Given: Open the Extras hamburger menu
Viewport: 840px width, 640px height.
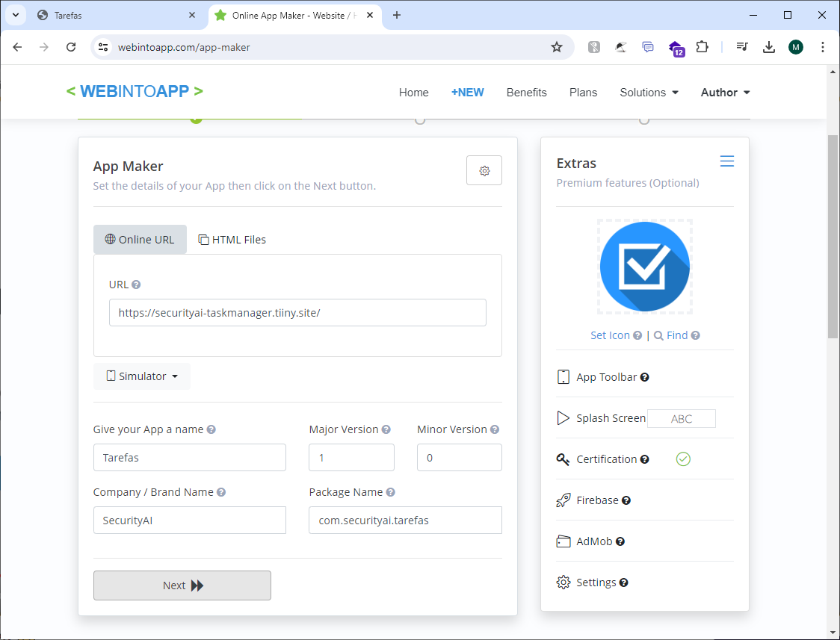Looking at the screenshot, I should click(x=726, y=161).
